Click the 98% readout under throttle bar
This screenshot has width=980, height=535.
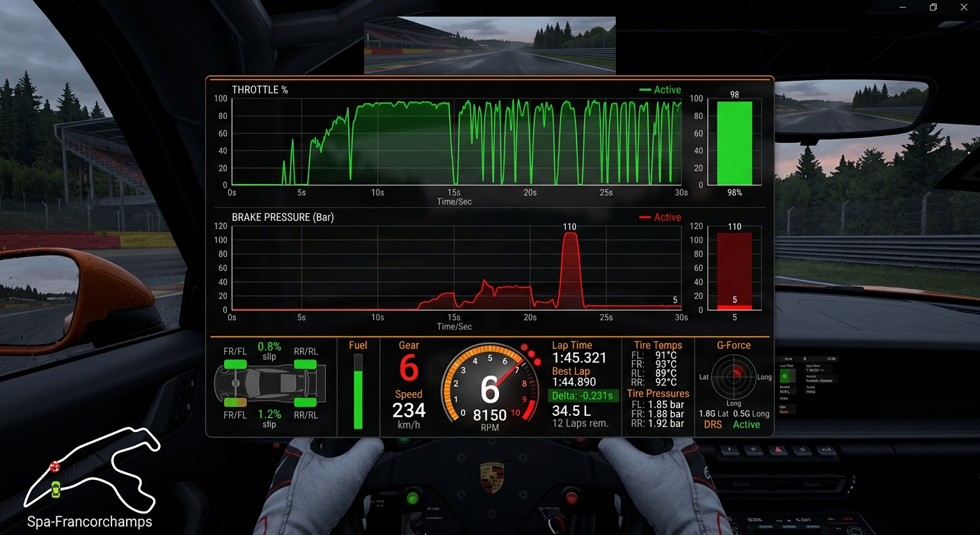coord(734,192)
